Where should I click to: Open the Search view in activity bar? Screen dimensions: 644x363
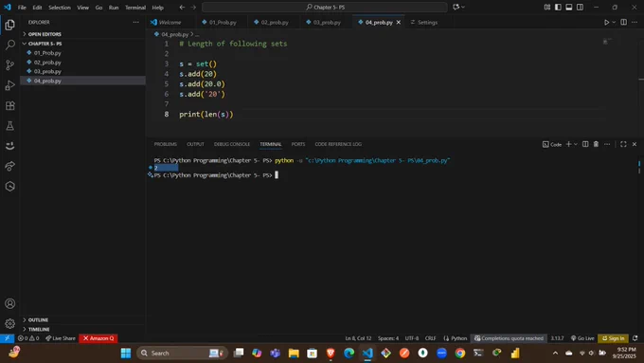(x=9, y=45)
